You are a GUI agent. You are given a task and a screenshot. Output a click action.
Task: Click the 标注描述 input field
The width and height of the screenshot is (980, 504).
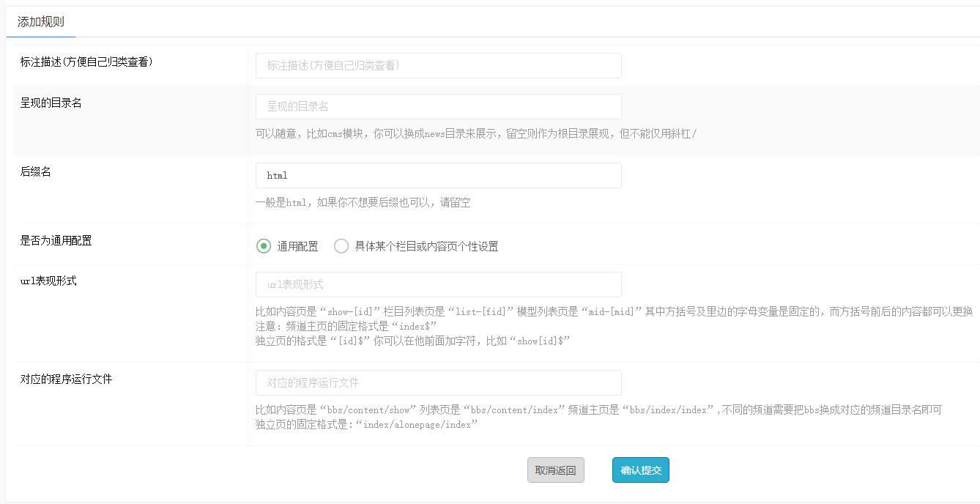point(438,65)
